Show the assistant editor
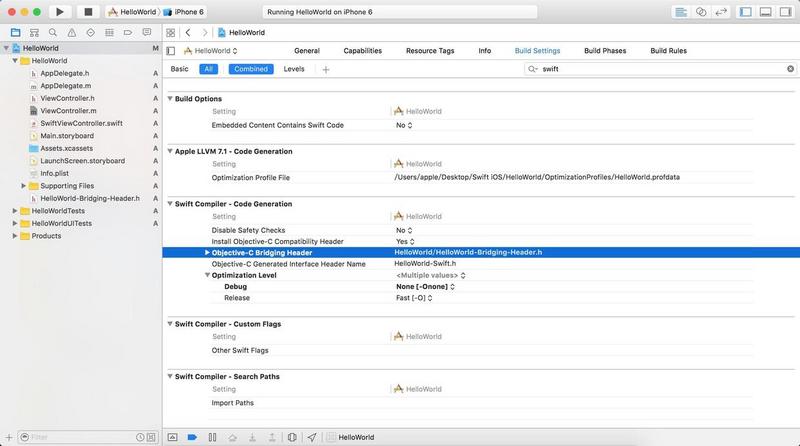The image size is (800, 446). click(701, 12)
